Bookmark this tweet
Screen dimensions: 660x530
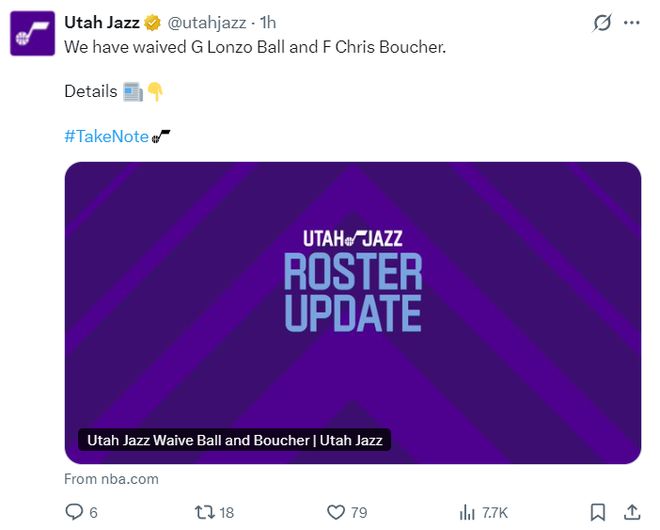(x=597, y=512)
